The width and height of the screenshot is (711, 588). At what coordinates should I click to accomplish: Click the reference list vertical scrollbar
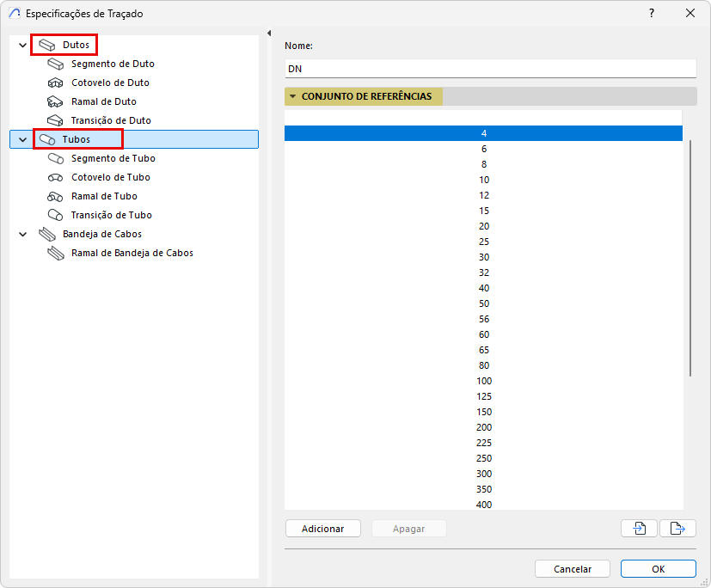(x=690, y=259)
